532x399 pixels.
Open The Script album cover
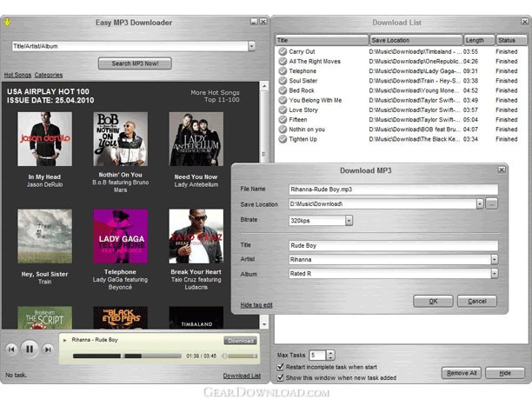pyautogui.click(x=45, y=317)
